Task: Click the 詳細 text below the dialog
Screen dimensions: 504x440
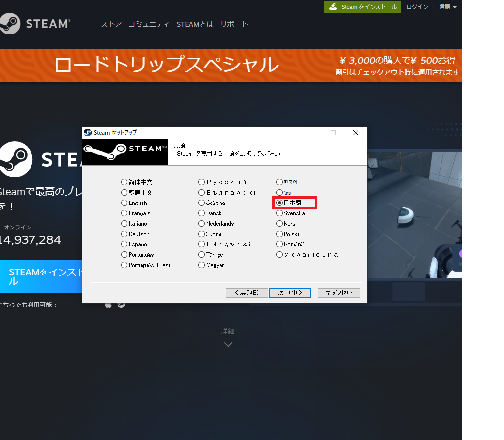Action: tap(228, 331)
